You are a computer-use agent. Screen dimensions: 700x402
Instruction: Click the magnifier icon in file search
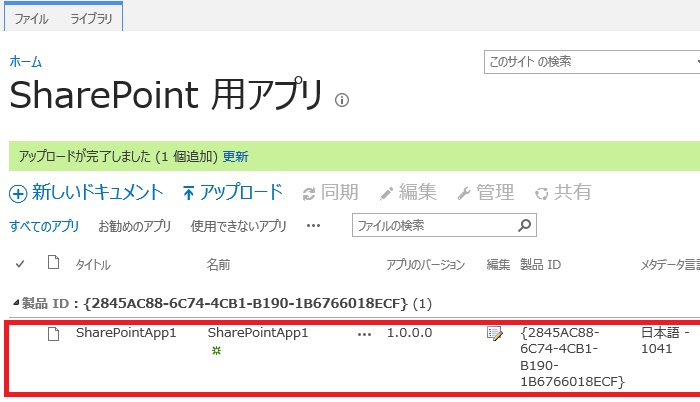coord(525,226)
